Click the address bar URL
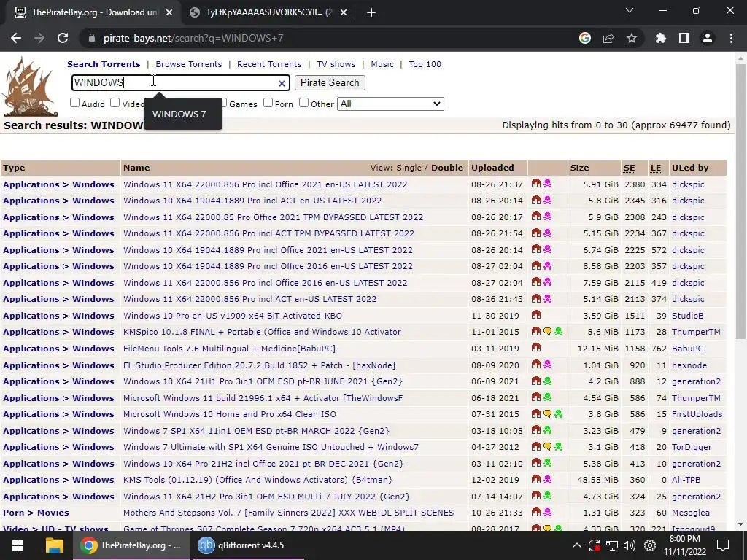This screenshot has width=747, height=560. 193,38
